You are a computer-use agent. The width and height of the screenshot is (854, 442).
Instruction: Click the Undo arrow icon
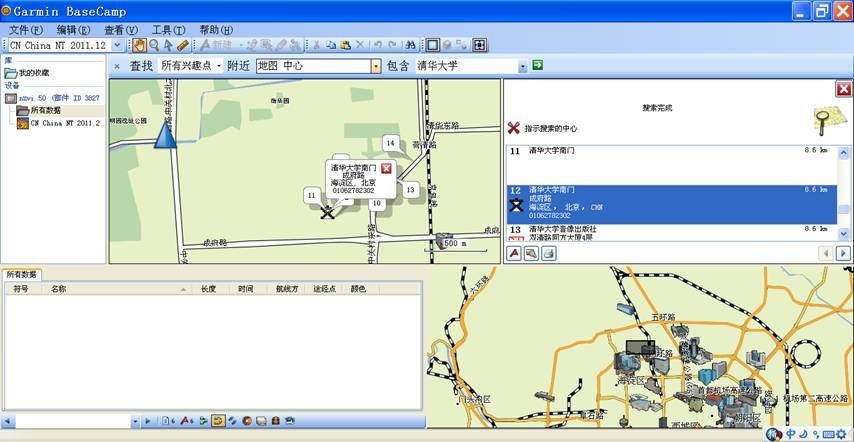tap(378, 45)
